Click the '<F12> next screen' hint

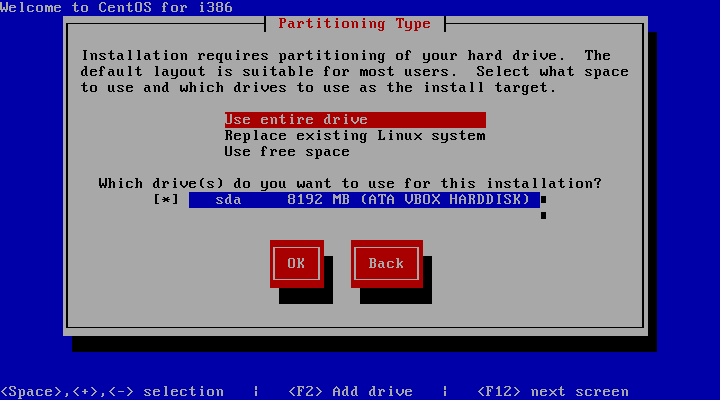click(x=553, y=392)
